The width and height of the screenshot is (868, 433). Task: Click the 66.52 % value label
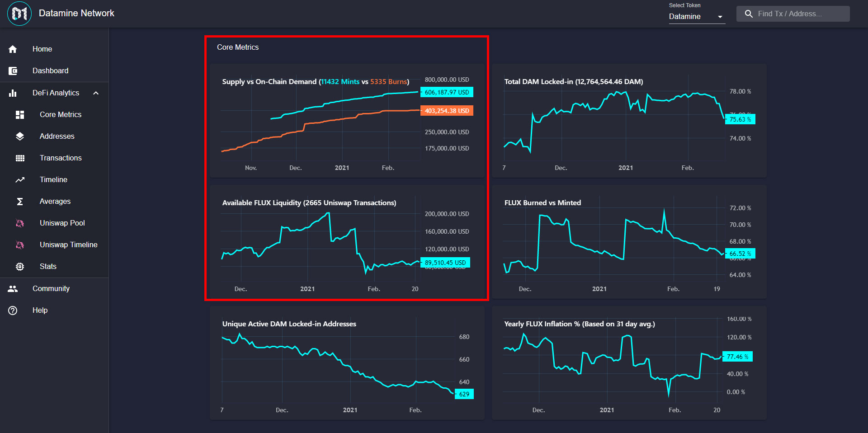740,254
